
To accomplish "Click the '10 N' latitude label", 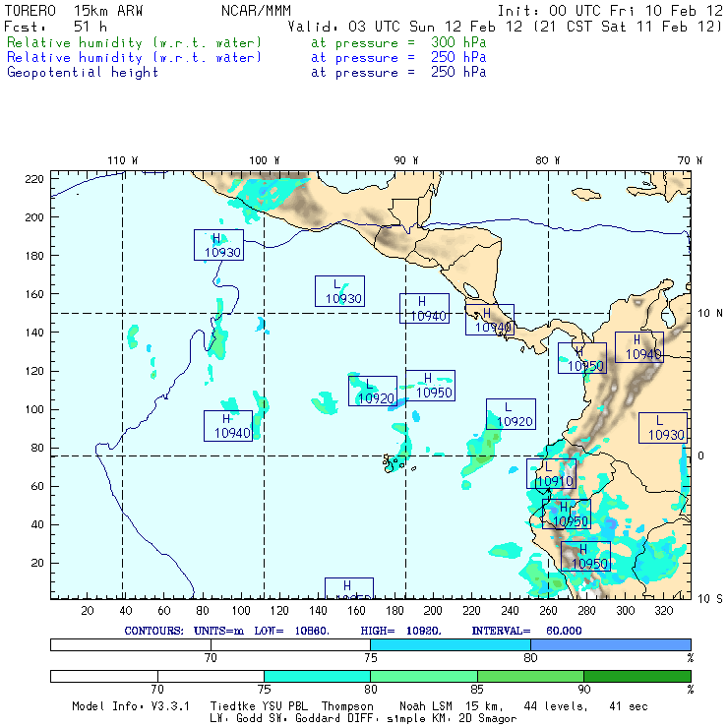I will click(x=710, y=314).
